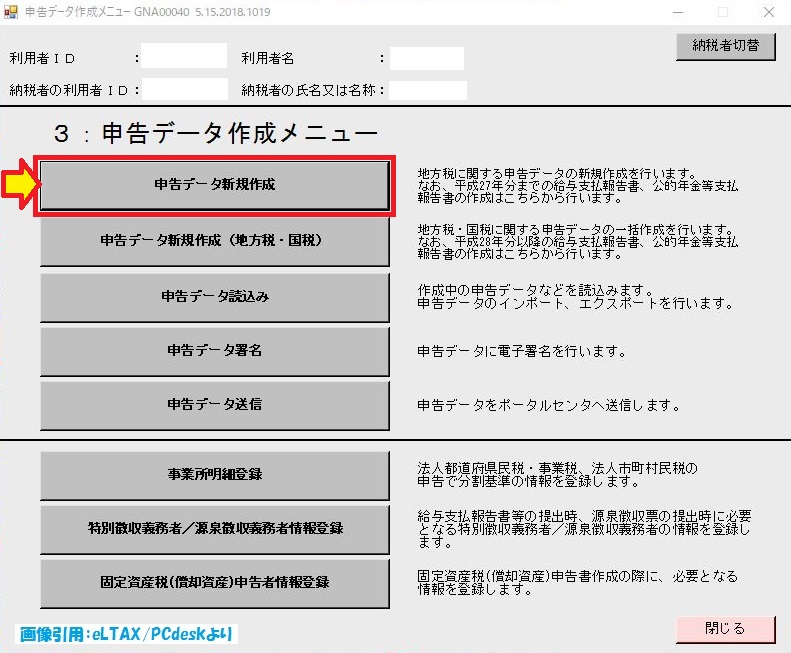Image resolution: width=791 pixels, height=653 pixels.
Task: Click the 利用者ID label
Action: [42, 59]
